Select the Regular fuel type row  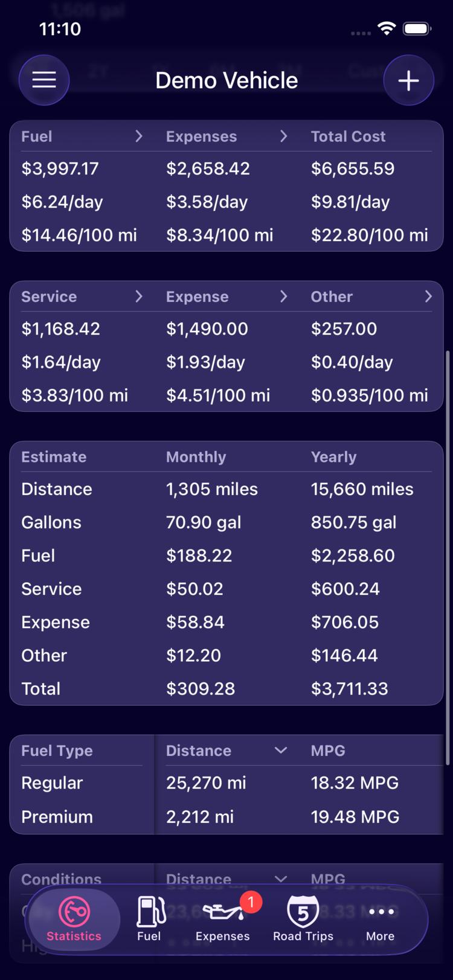click(226, 783)
